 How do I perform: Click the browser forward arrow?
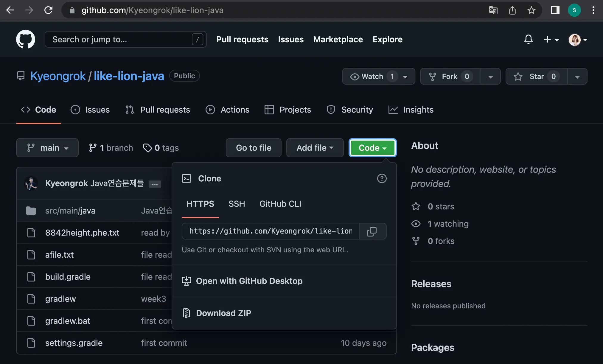[x=29, y=10]
